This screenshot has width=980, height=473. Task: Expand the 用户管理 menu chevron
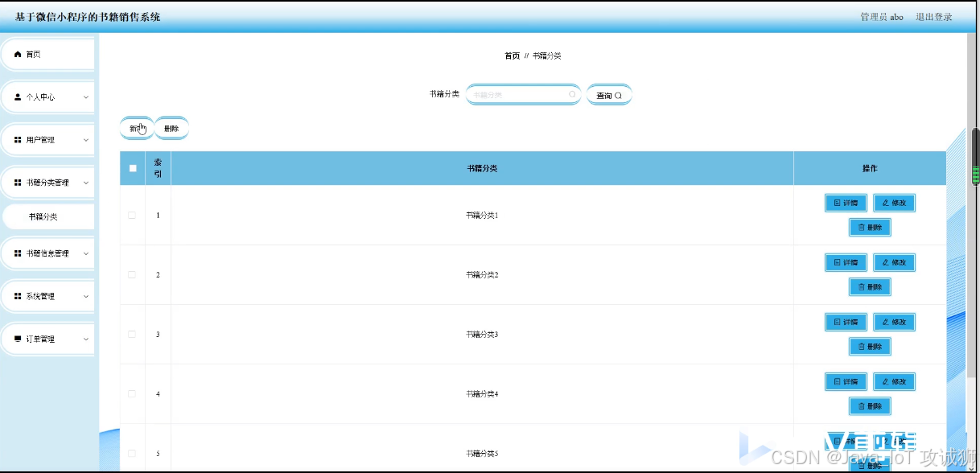(86, 140)
